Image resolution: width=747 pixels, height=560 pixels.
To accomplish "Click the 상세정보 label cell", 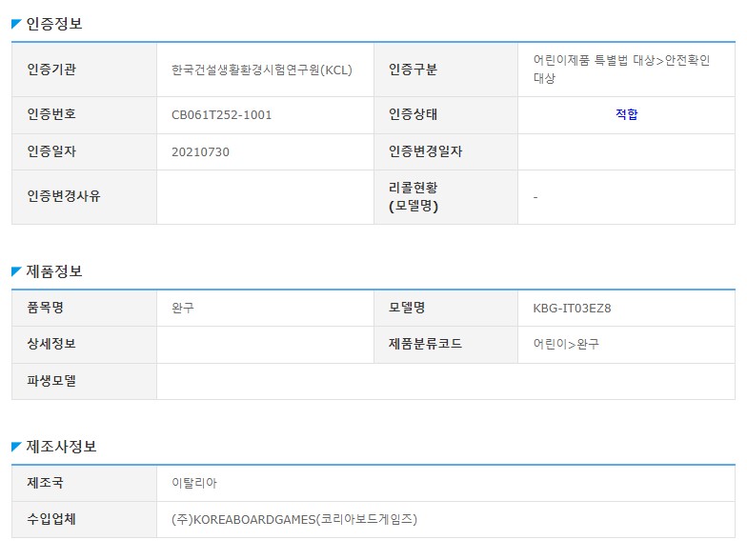I will click(x=84, y=345).
